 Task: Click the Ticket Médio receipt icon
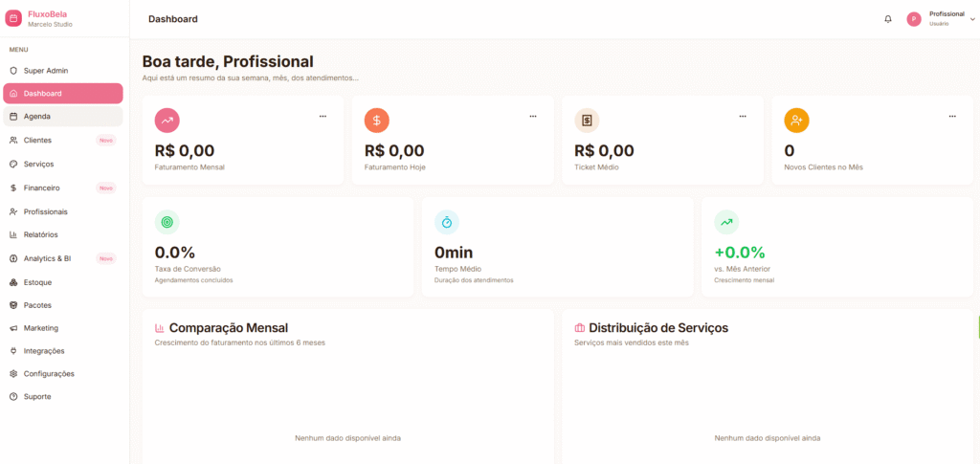coord(587,121)
